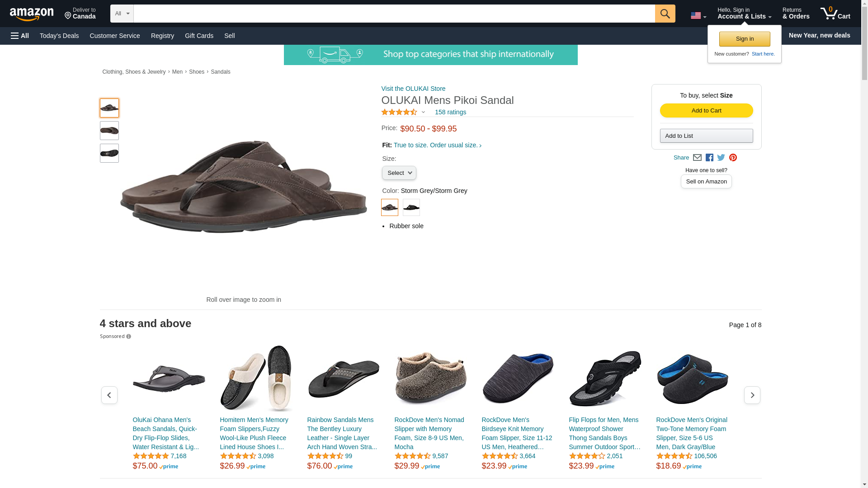Select the second sandal thumbnail image
The height and width of the screenshot is (488, 868).
click(109, 131)
